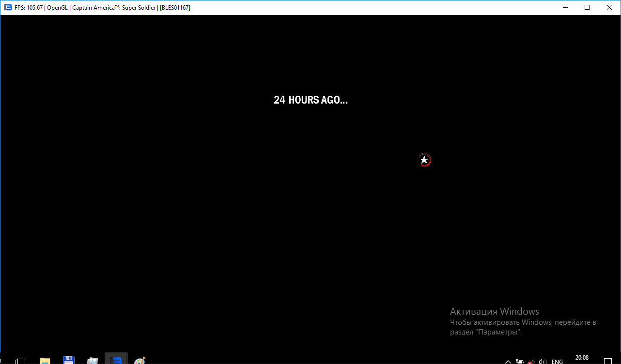
Task: Open the disconnected network status icon
Action: click(x=531, y=362)
